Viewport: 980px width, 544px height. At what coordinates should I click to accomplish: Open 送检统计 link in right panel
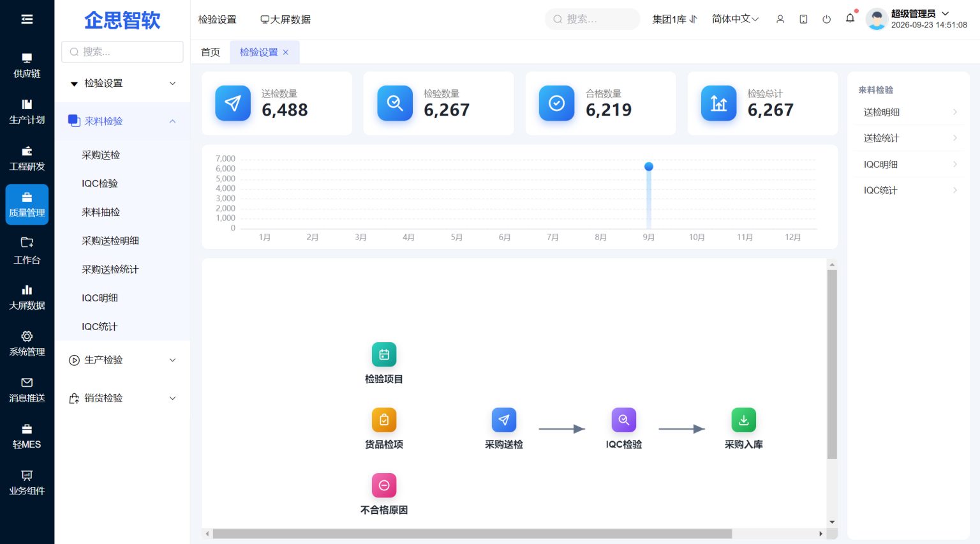point(910,139)
